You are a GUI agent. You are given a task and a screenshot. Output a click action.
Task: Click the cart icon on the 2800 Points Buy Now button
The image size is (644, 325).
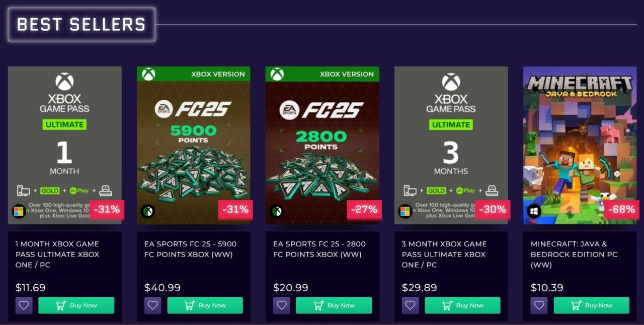tap(317, 305)
